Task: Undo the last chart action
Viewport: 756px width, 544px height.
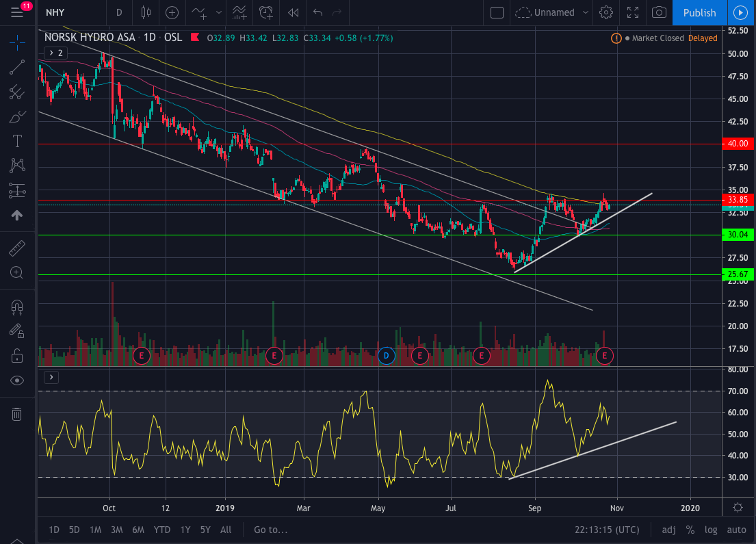Action: pyautogui.click(x=317, y=12)
